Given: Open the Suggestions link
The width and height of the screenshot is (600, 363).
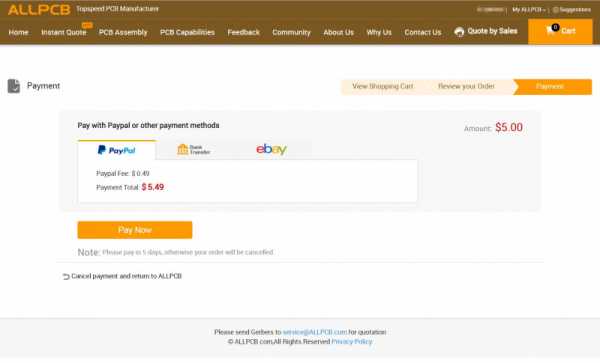Looking at the screenshot, I should coord(572,10).
